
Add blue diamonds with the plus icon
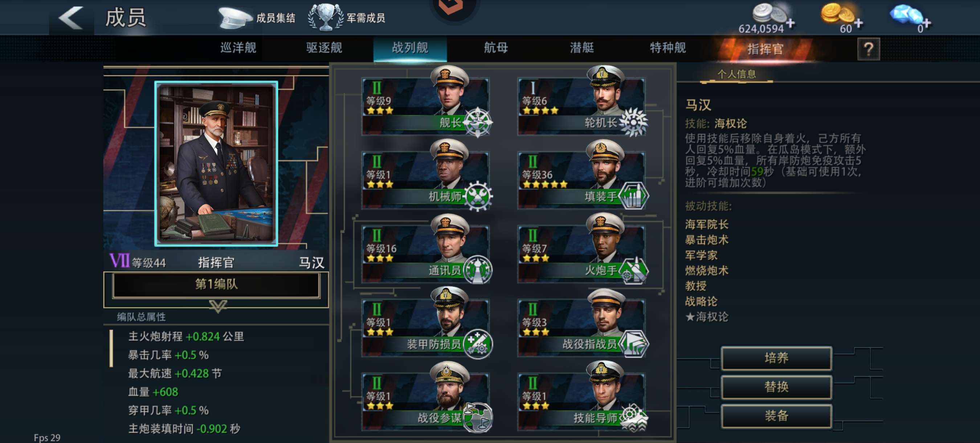[926, 24]
